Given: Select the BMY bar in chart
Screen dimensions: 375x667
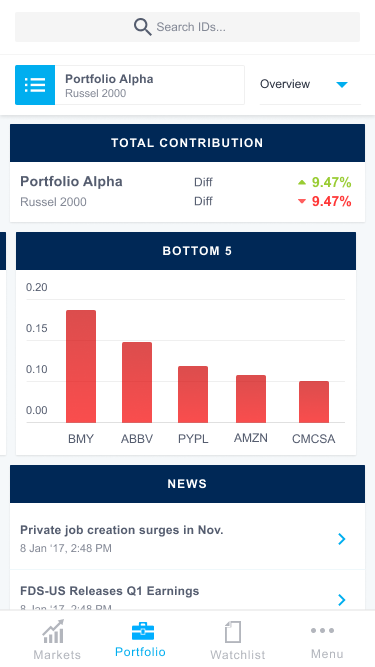Looking at the screenshot, I should click(x=81, y=366).
